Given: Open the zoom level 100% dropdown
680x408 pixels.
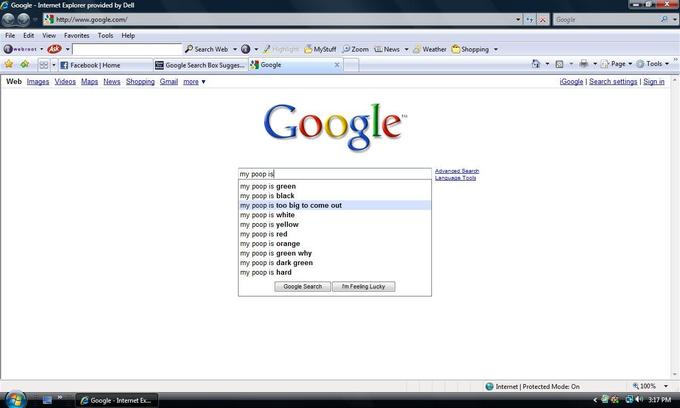Looking at the screenshot, I should click(666, 386).
